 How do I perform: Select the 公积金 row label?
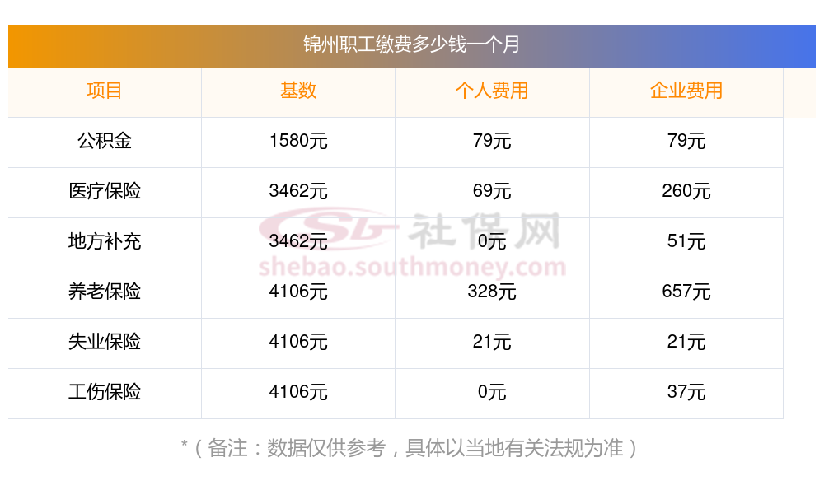[x=105, y=141]
